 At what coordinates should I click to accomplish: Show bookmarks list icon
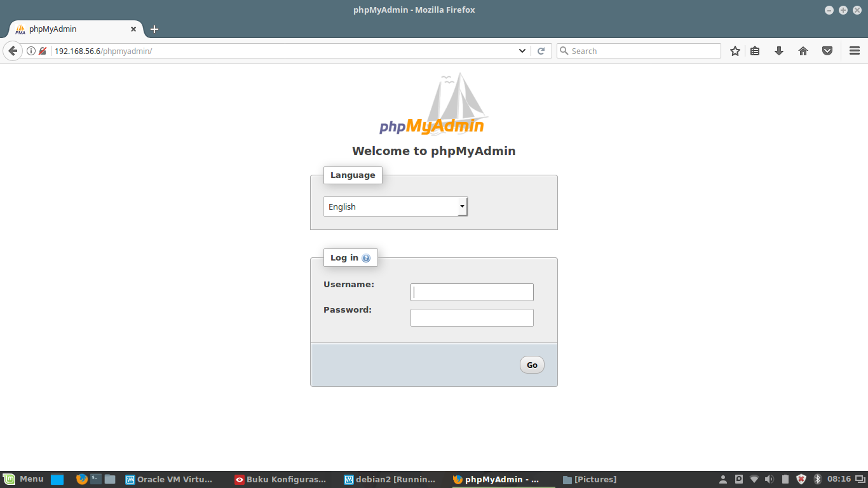[x=755, y=51]
